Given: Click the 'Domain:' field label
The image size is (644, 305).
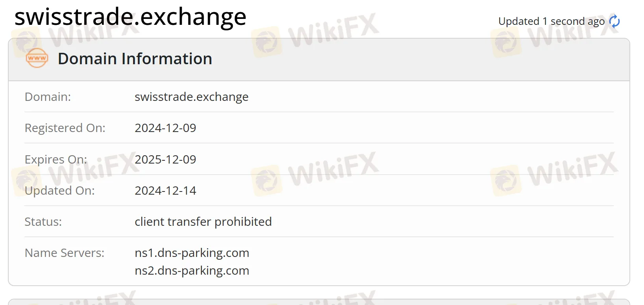Looking at the screenshot, I should [x=48, y=97].
